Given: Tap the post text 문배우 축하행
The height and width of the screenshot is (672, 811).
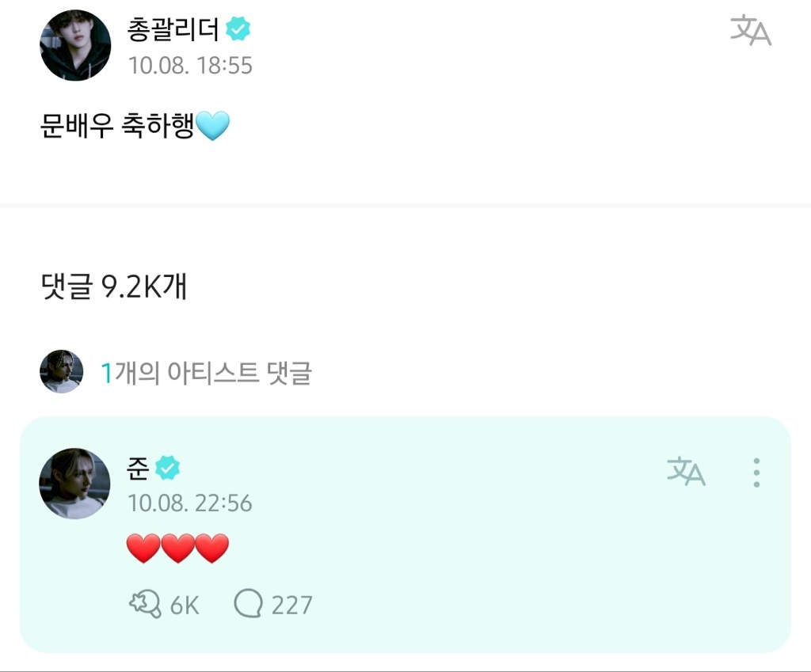Looking at the screenshot, I should pos(117,126).
